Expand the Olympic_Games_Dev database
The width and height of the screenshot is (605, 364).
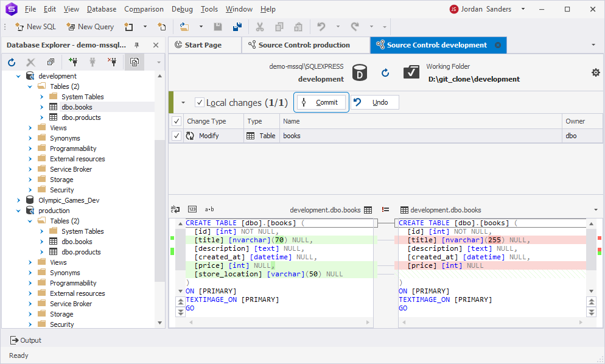[x=18, y=200]
